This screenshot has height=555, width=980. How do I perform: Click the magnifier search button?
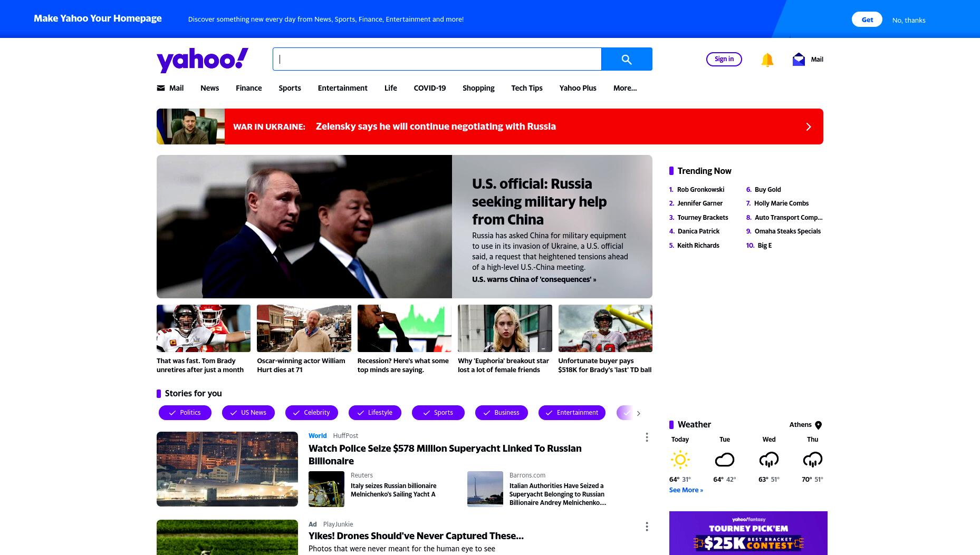coord(627,59)
